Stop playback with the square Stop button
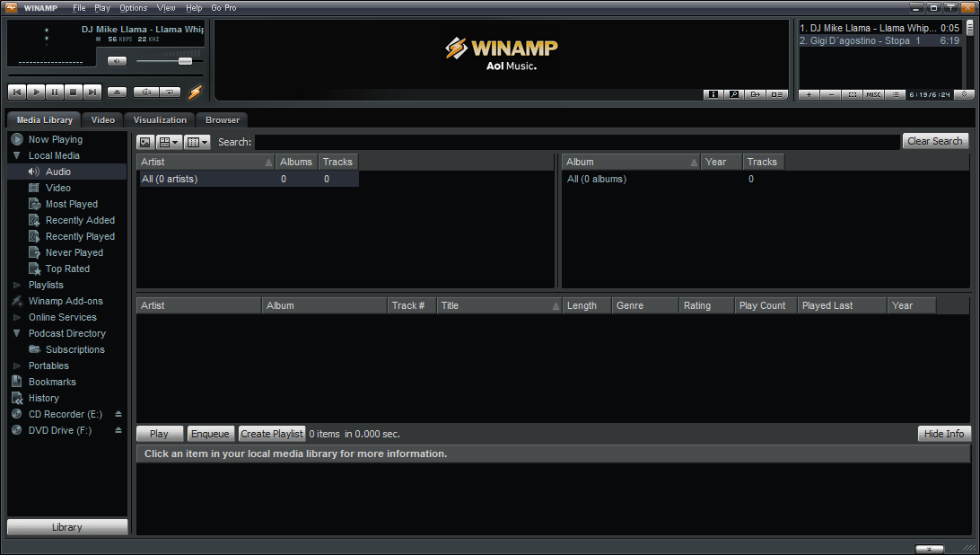The image size is (980, 555). (73, 92)
